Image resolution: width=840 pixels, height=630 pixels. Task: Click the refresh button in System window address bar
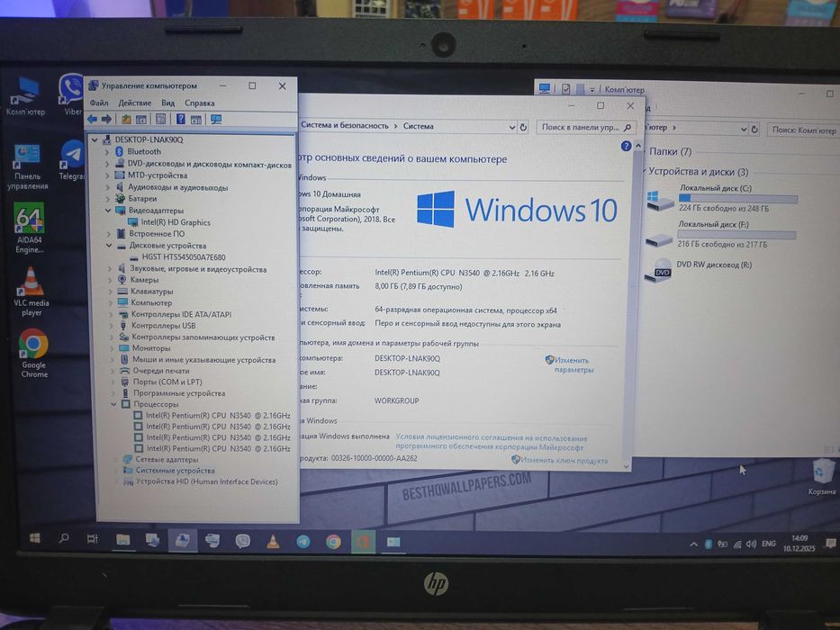(523, 128)
